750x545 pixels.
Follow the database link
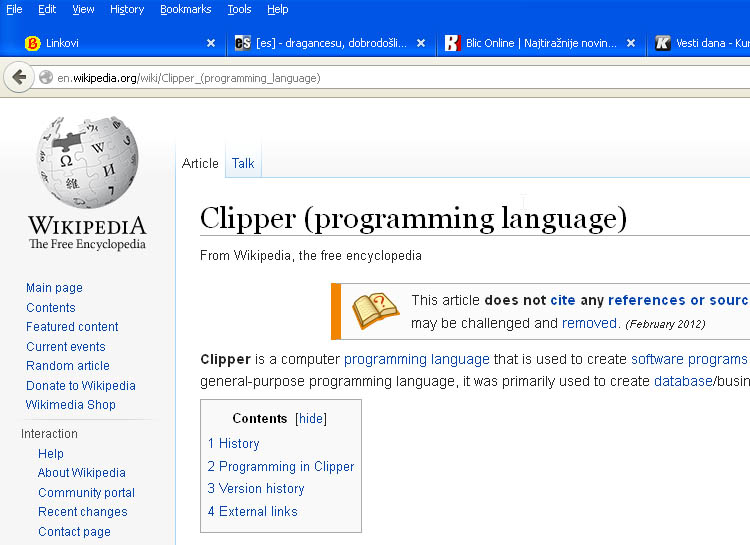click(684, 381)
